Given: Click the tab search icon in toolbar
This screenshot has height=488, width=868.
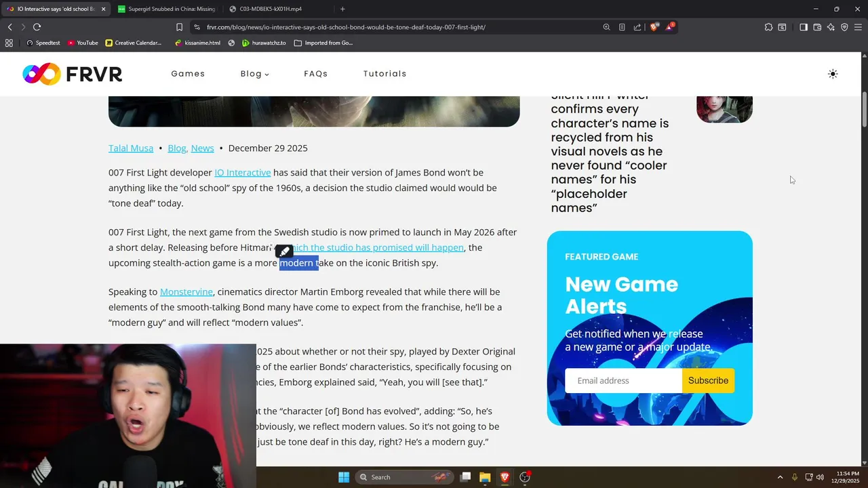Looking at the screenshot, I should 782,27.
